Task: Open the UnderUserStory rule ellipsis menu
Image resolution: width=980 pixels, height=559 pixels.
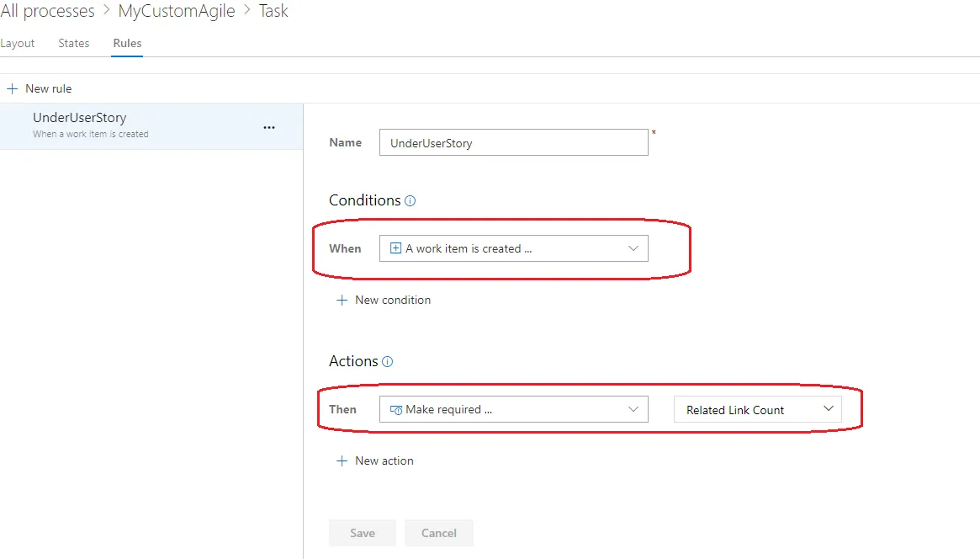Action: coord(269,127)
